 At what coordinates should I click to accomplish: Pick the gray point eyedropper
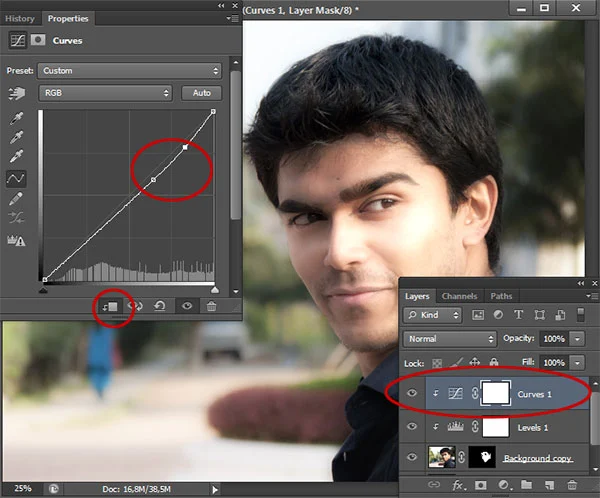16,137
